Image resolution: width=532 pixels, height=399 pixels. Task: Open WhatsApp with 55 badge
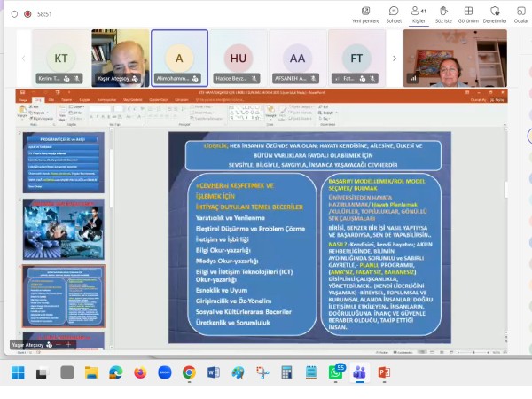tap(336, 372)
